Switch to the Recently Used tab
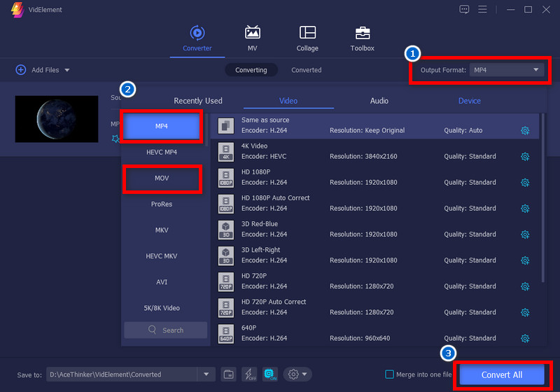560x392 pixels. click(198, 101)
